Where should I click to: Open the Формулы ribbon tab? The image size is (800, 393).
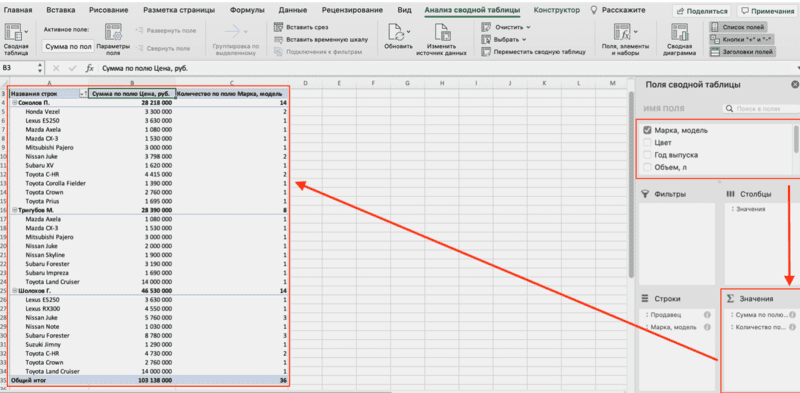(247, 10)
